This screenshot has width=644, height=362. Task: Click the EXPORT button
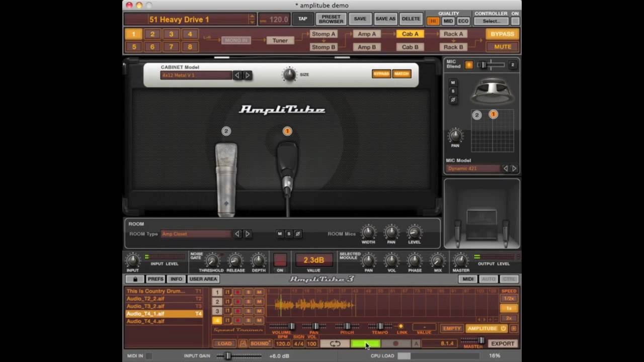click(502, 344)
